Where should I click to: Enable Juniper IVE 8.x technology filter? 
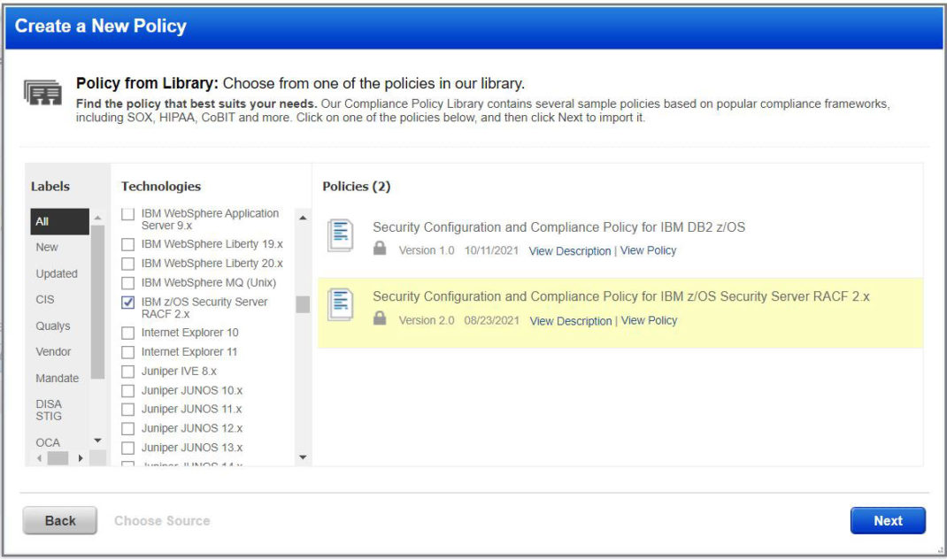click(127, 372)
